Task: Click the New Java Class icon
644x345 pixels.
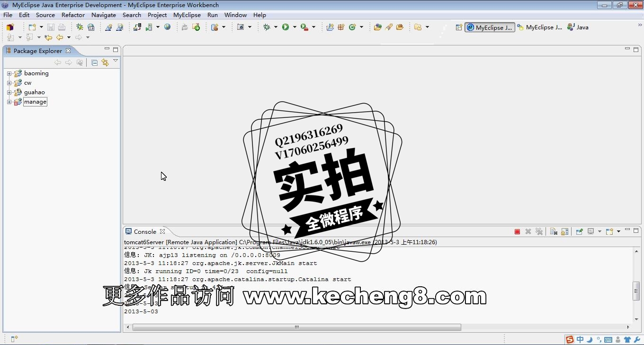Action: (x=352, y=27)
